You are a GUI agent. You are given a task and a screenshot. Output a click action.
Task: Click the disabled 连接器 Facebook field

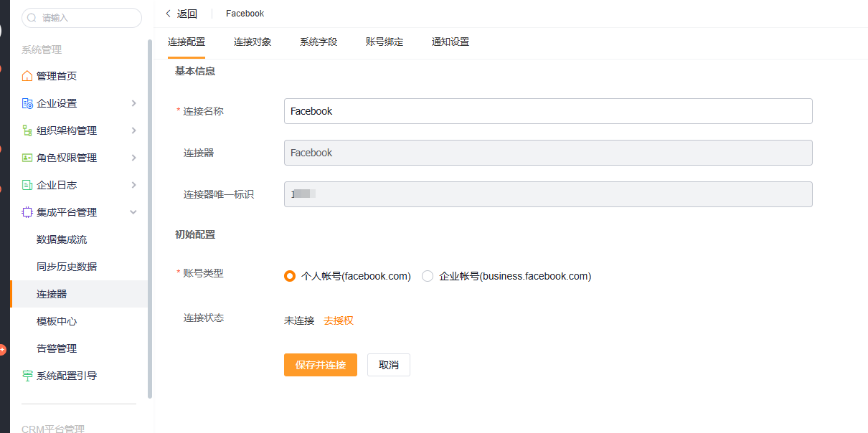tap(548, 153)
